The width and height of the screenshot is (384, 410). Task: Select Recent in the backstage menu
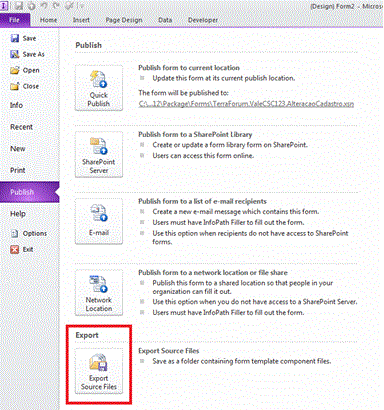click(x=21, y=127)
